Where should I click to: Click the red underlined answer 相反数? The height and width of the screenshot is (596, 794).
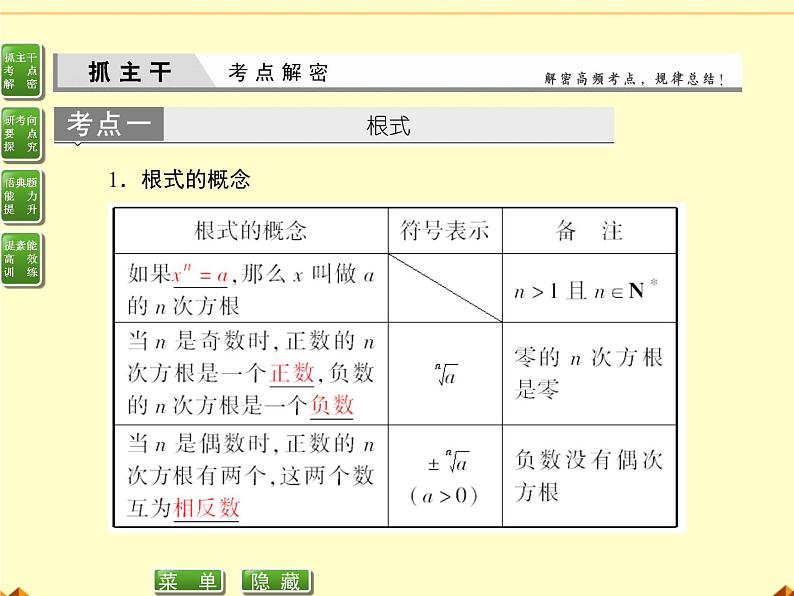206,507
